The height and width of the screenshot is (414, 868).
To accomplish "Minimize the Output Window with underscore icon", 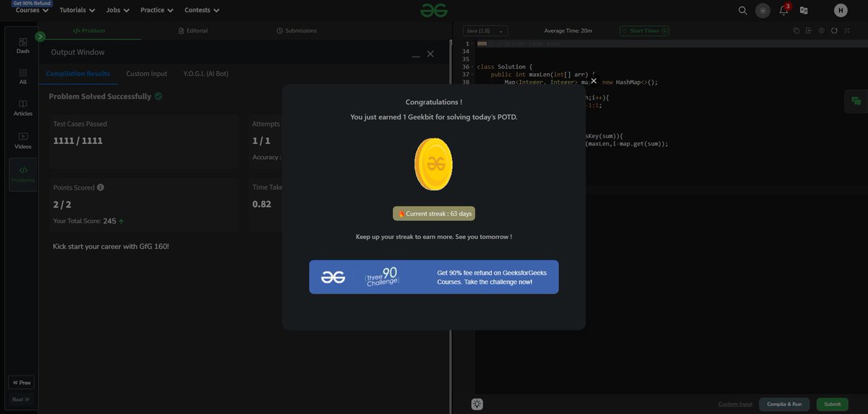I will click(x=415, y=55).
